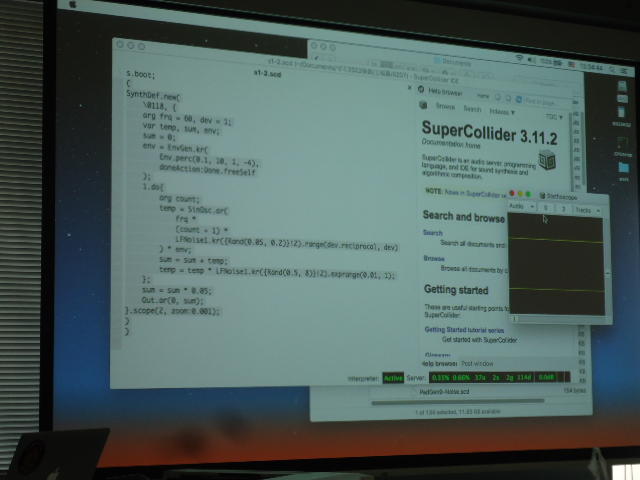640x480 pixels.
Task: Click the Out.ar(0, sum); code line
Action: pos(172,300)
